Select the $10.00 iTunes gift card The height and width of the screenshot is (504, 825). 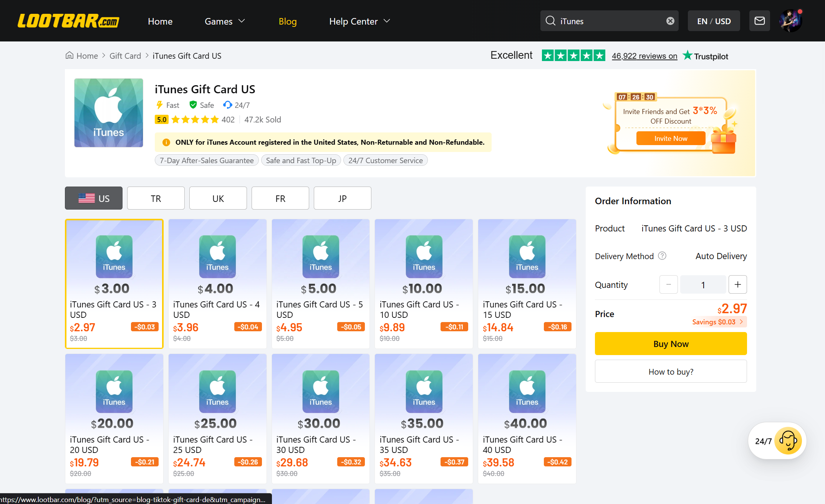coord(424,284)
